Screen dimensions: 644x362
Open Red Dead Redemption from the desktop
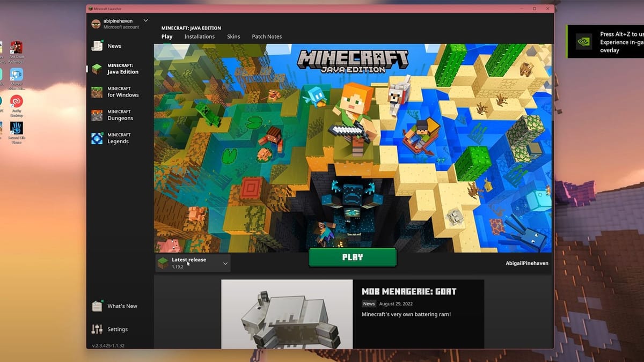coord(16,48)
